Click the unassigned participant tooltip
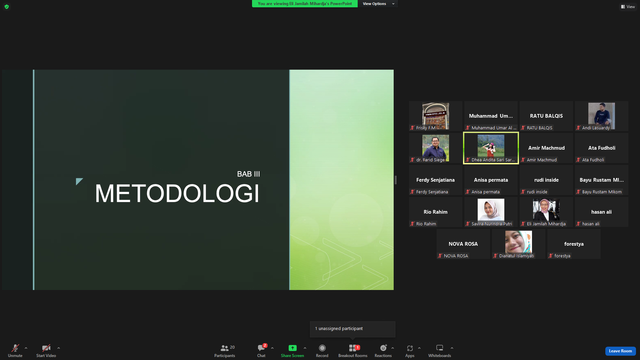640x360 pixels. [x=353, y=329]
